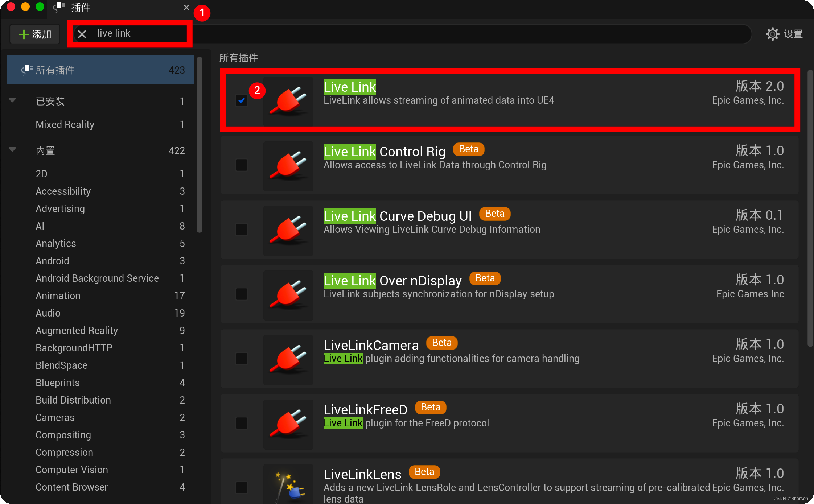Enable the Live Link Control Rig checkbox
The width and height of the screenshot is (814, 504).
click(x=242, y=165)
